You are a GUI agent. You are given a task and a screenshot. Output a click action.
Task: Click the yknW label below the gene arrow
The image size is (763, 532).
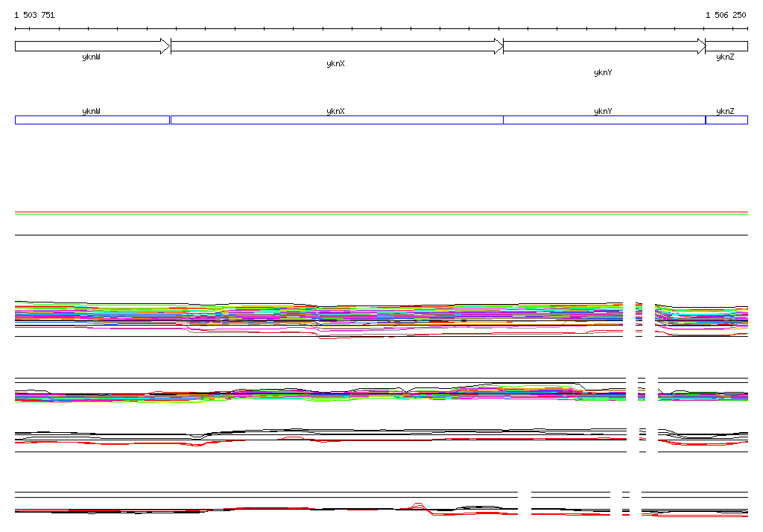tap(91, 57)
